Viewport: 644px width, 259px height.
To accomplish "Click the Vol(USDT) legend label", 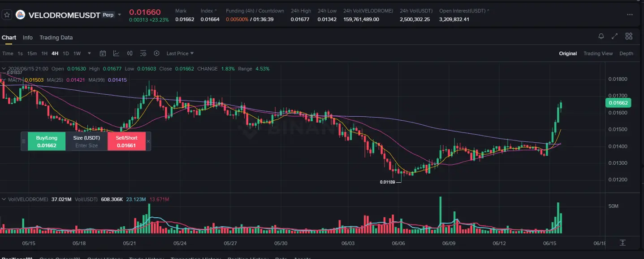I will tap(86, 199).
